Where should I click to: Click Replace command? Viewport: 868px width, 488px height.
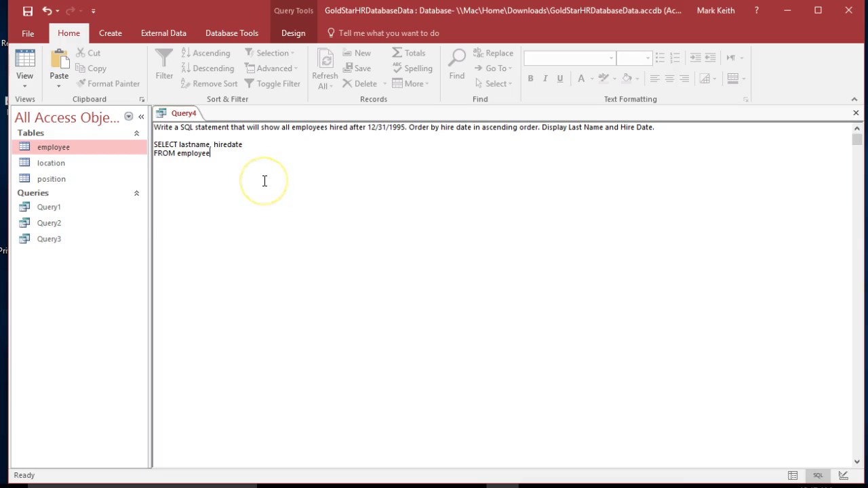[x=493, y=53]
